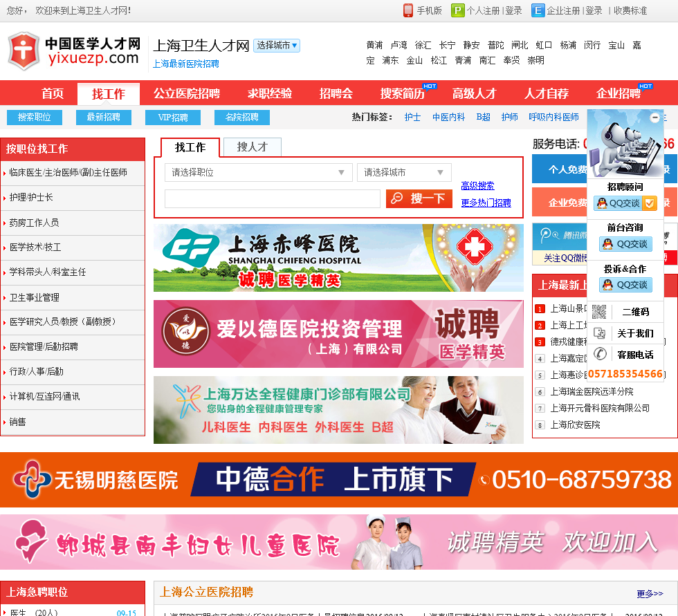Click the 前台咨询 QQ交谈 button
This screenshot has width=678, height=616.
[x=625, y=244]
